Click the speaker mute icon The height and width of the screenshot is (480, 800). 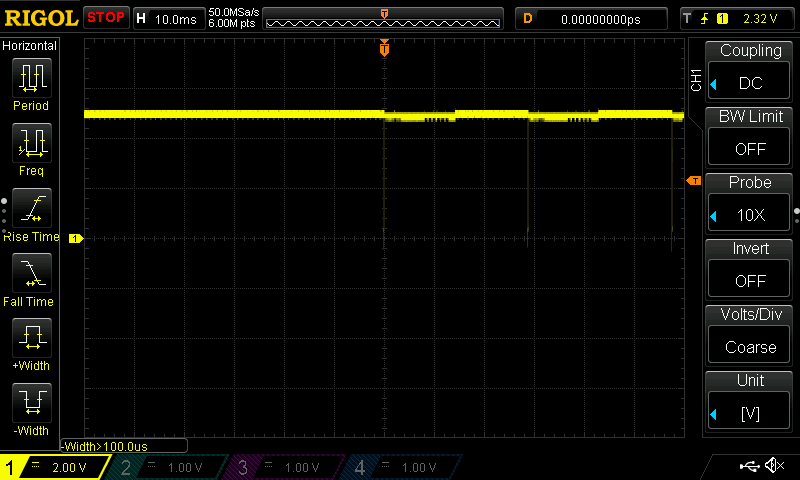click(x=774, y=466)
